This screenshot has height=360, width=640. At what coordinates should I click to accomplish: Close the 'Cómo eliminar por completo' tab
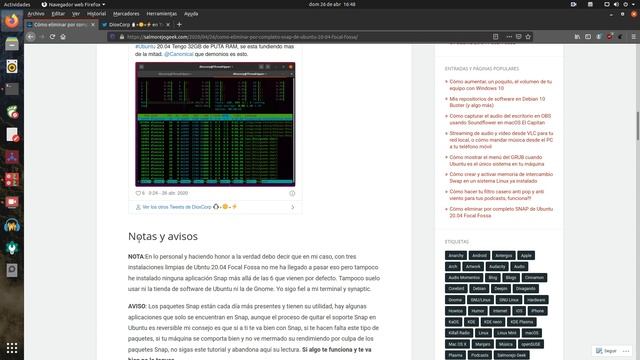pos(93,24)
